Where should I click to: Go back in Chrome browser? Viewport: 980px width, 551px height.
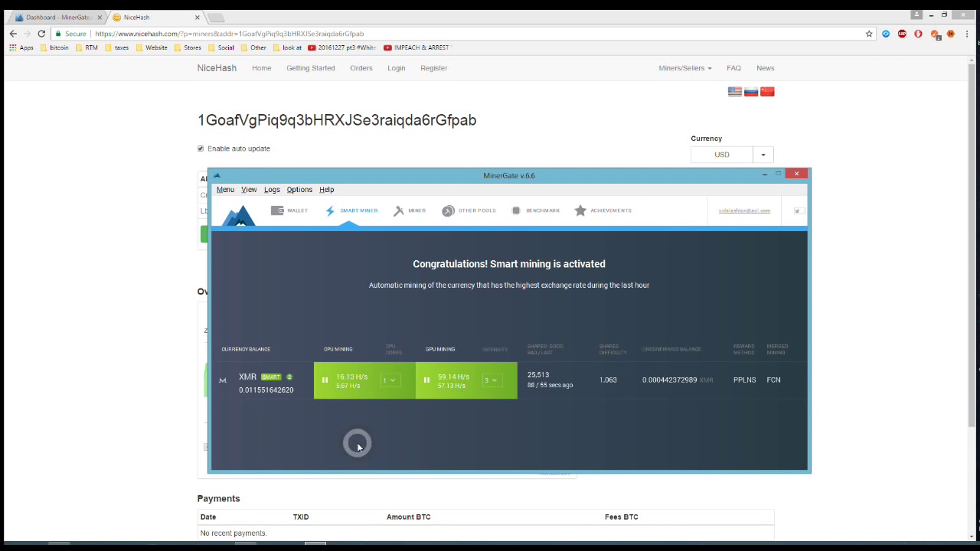13,34
